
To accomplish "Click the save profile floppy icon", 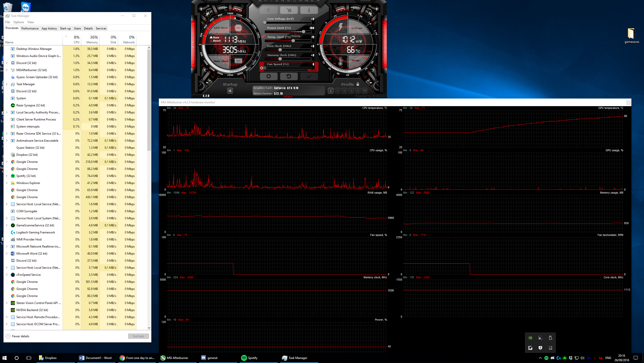I will (x=365, y=91).
